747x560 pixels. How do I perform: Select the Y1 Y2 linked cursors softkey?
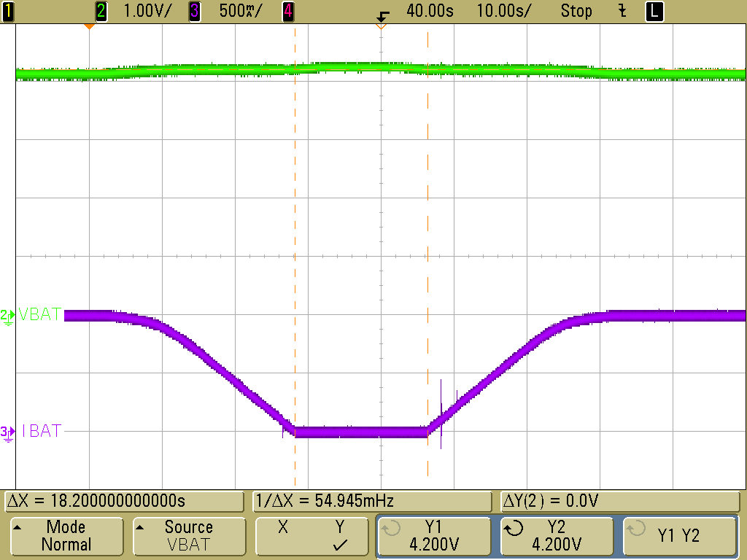(x=680, y=536)
